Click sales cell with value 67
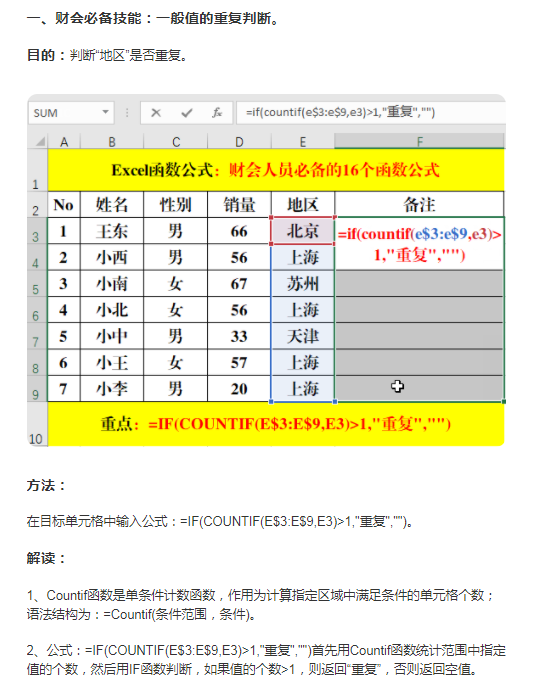Viewport: 546px width, 687px height. pyautogui.click(x=239, y=283)
